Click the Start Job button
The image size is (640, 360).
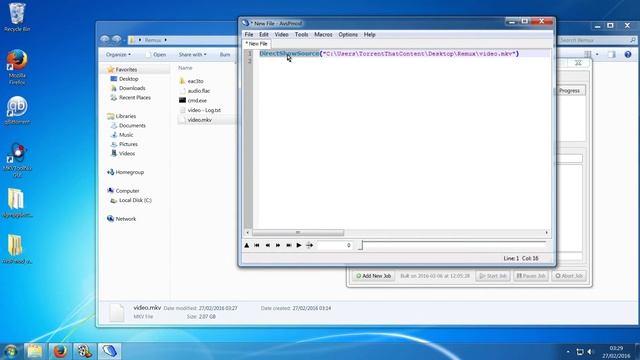click(493, 276)
